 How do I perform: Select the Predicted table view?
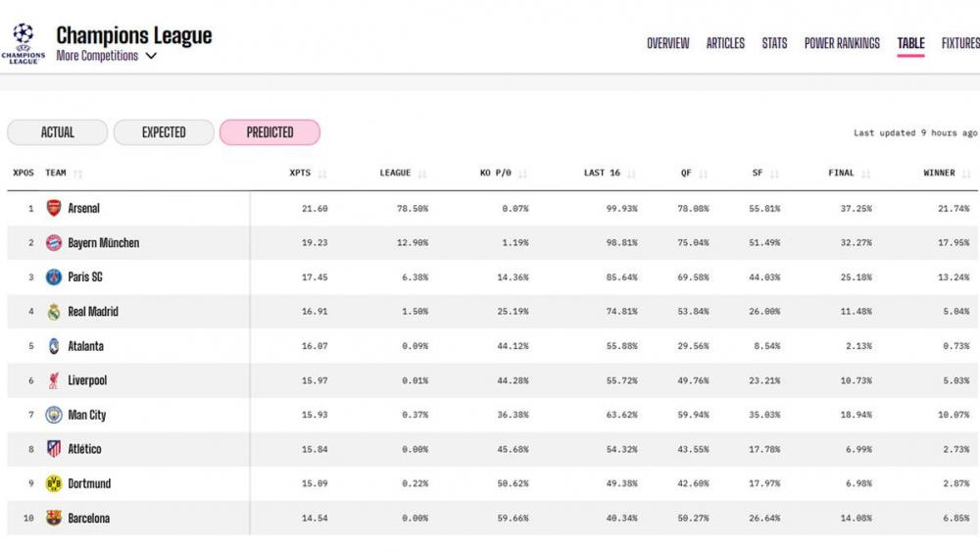(269, 132)
